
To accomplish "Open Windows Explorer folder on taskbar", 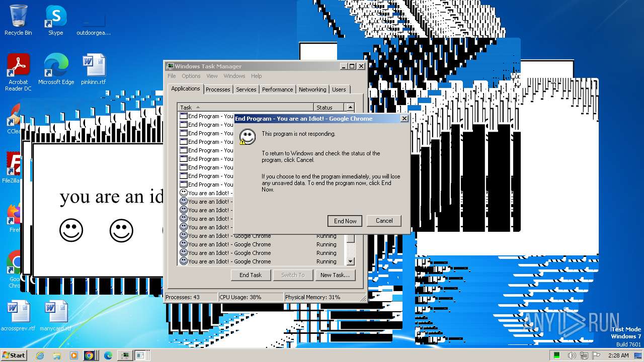I will click(57, 355).
